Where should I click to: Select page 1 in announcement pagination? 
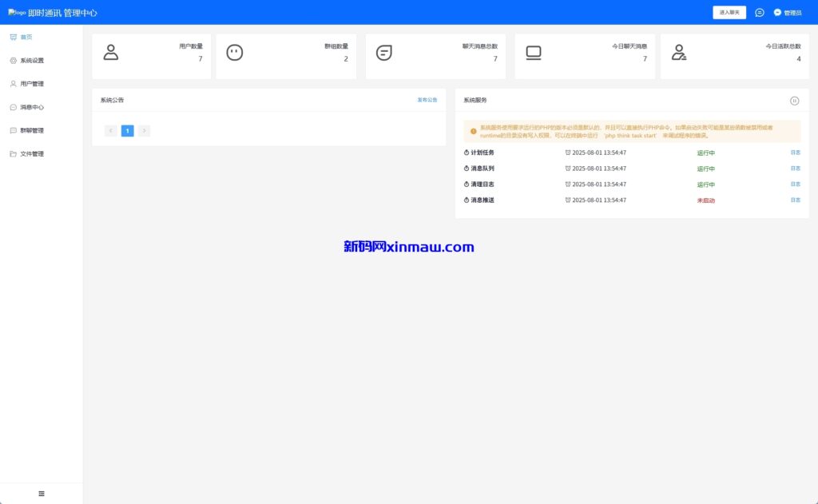click(127, 130)
